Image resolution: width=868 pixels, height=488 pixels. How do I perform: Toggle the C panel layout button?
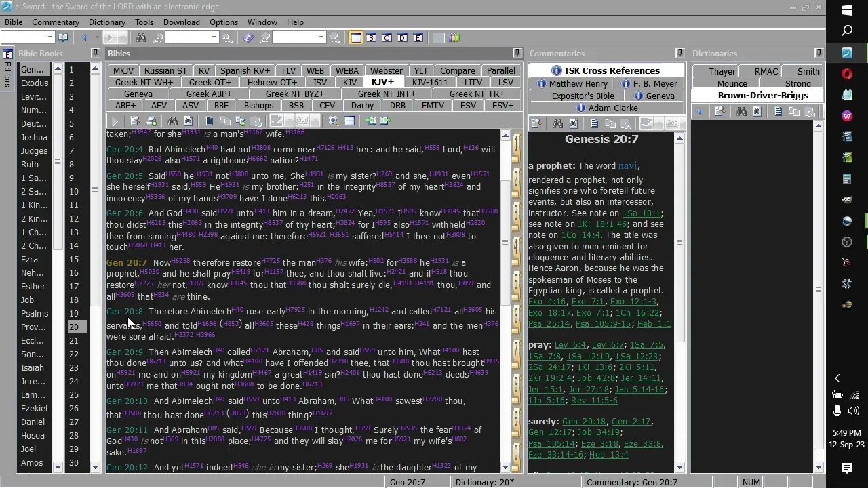point(387,38)
